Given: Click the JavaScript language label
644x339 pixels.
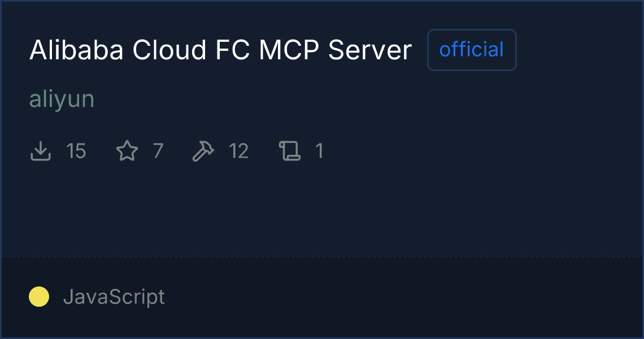Looking at the screenshot, I should (114, 297).
